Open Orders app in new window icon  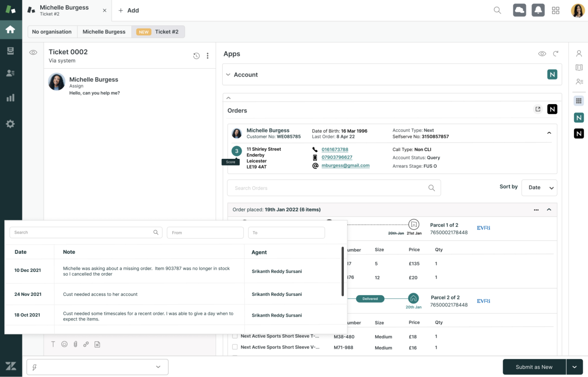pos(538,109)
